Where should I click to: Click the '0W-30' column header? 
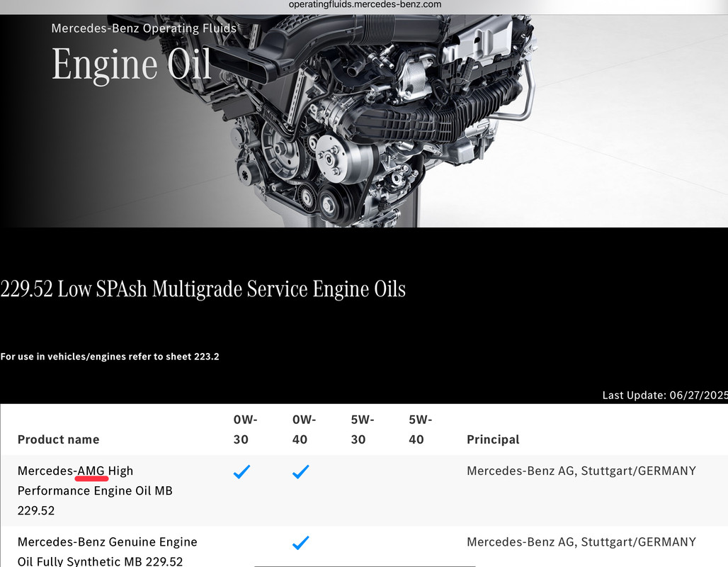coord(245,430)
